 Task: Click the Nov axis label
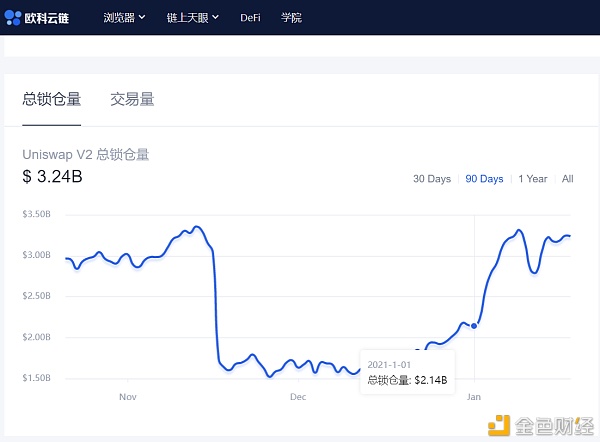pyautogui.click(x=127, y=397)
